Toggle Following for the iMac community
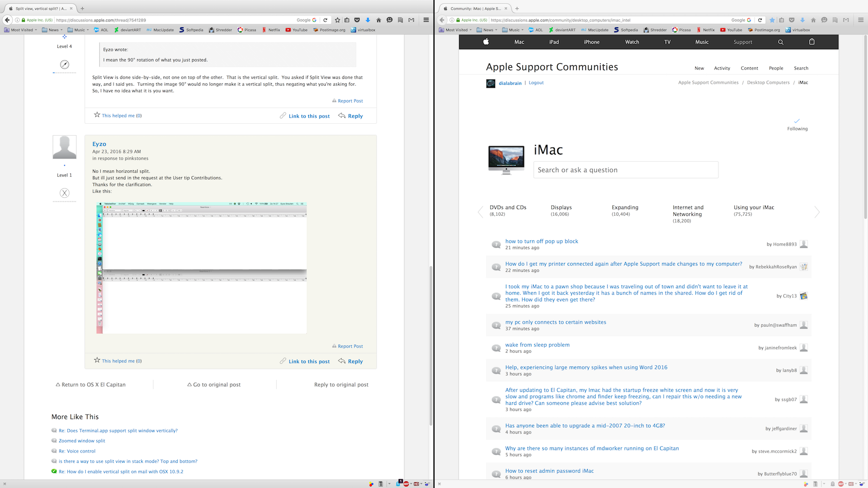This screenshot has width=868, height=488. (x=797, y=123)
